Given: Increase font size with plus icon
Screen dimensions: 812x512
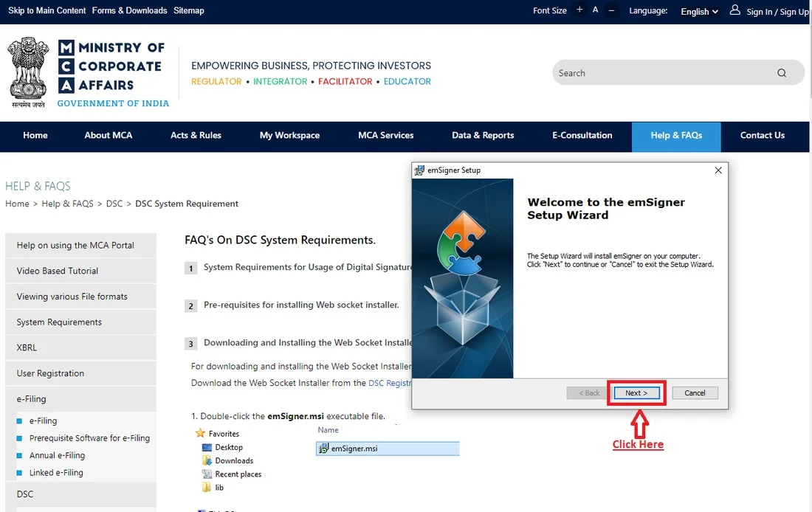Looking at the screenshot, I should [x=579, y=10].
